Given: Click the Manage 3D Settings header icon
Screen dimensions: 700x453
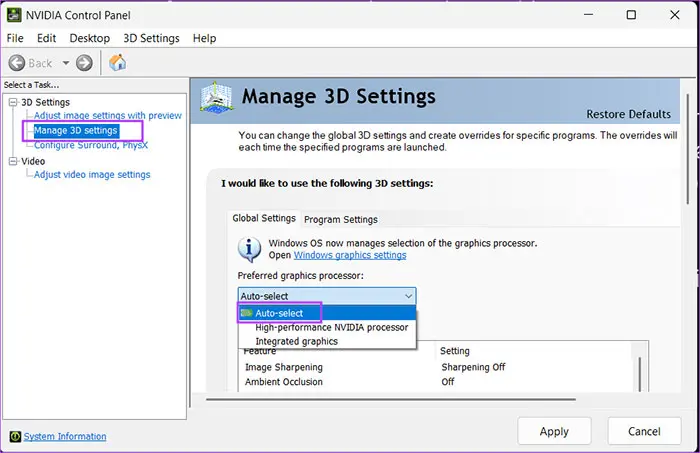Looking at the screenshot, I should pos(217,98).
